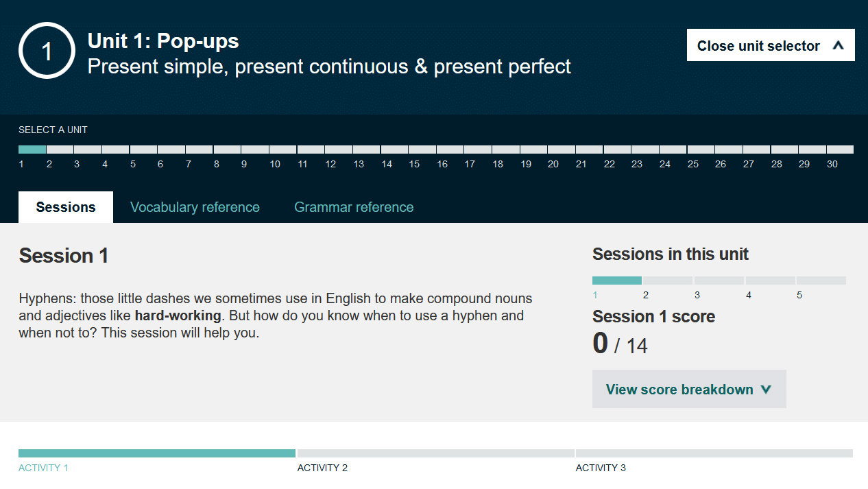Switch to the Grammar reference tab
Screen dimensions: 868x489
pyautogui.click(x=354, y=206)
